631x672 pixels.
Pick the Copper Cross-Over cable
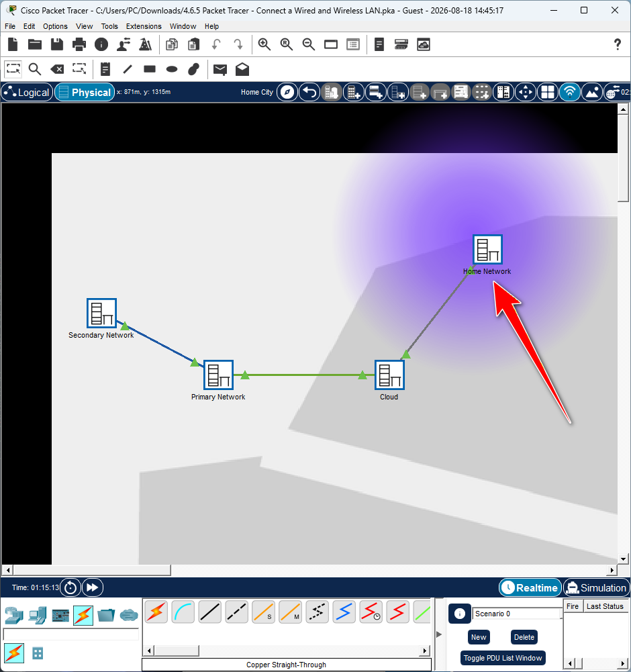[x=236, y=612]
